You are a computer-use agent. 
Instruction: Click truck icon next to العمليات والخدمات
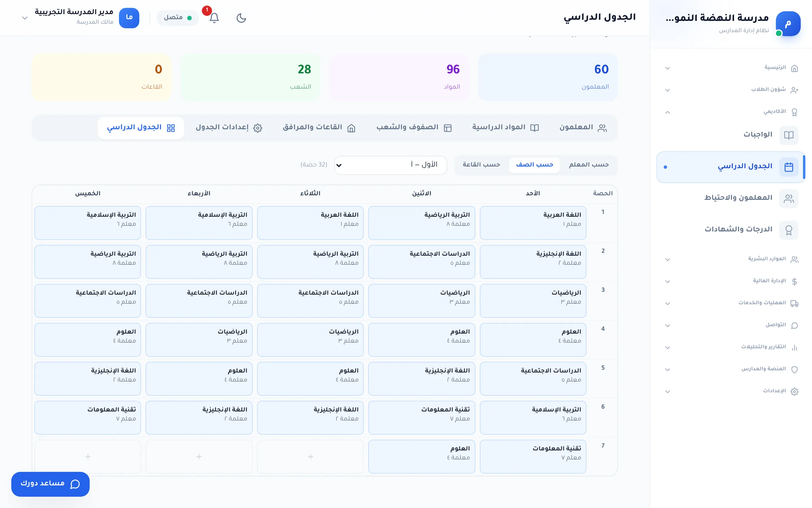pyautogui.click(x=794, y=303)
